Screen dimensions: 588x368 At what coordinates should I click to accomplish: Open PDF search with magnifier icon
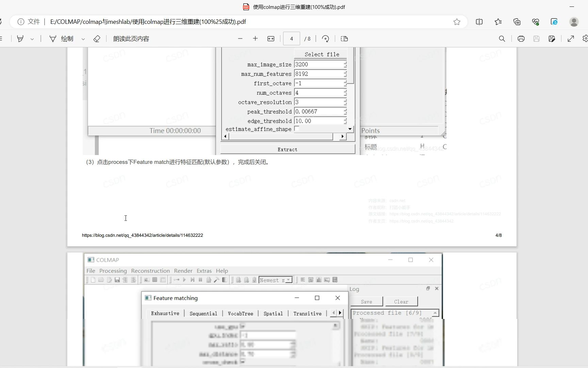coord(502,39)
